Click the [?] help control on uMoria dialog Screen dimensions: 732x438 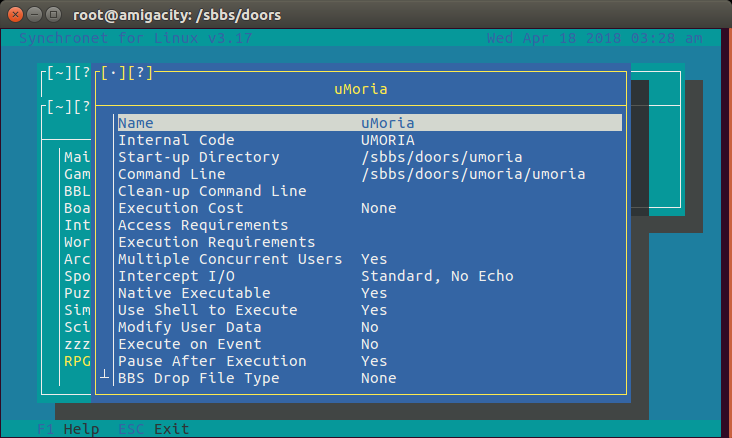click(x=135, y=73)
